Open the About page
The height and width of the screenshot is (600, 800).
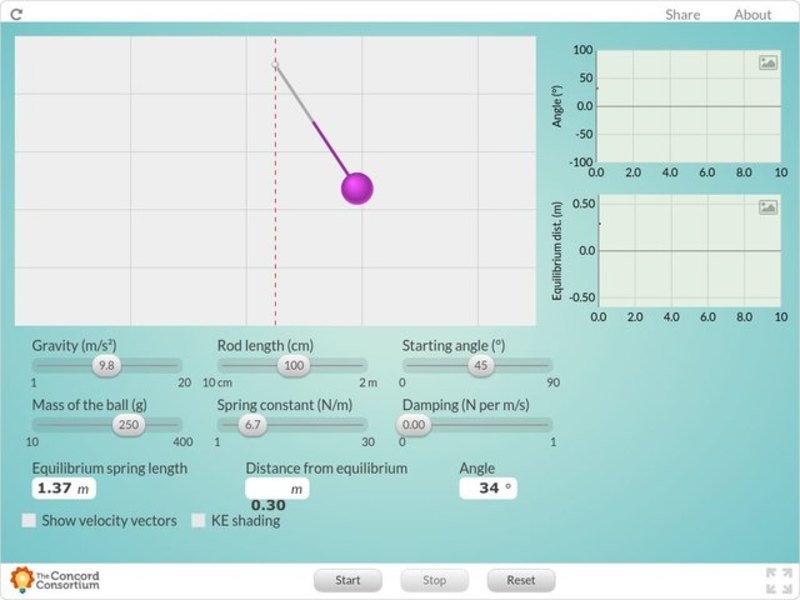tap(752, 14)
